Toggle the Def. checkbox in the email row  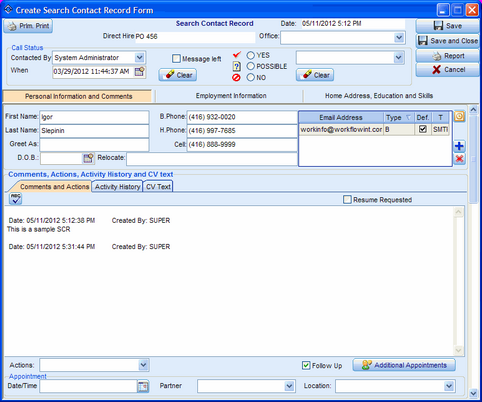423,129
